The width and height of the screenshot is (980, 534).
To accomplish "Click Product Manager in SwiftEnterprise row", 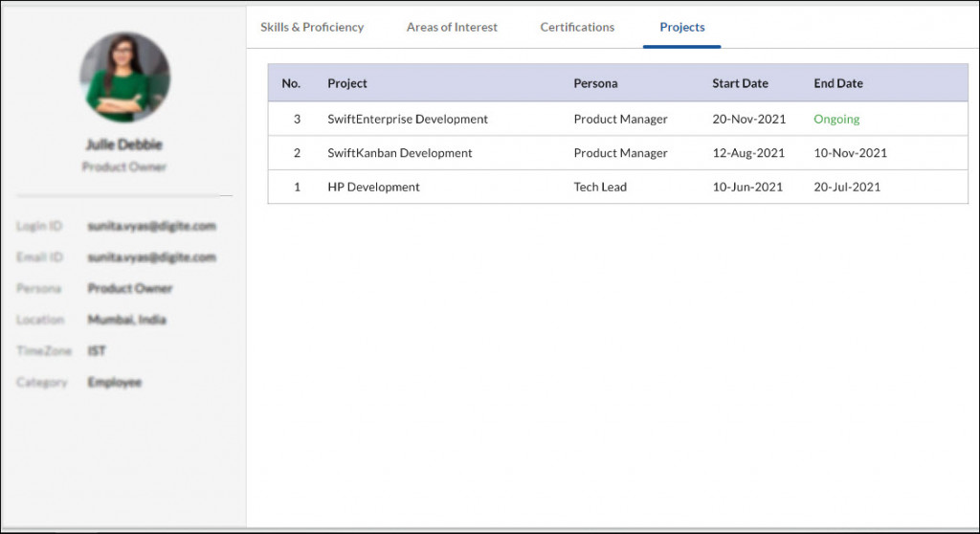I will coord(620,119).
